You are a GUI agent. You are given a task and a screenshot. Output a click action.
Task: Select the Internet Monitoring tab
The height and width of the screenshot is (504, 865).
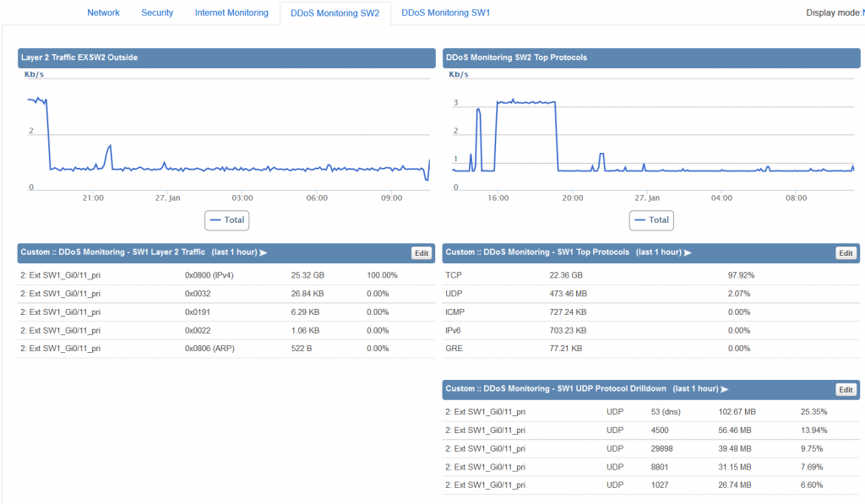[x=231, y=13]
